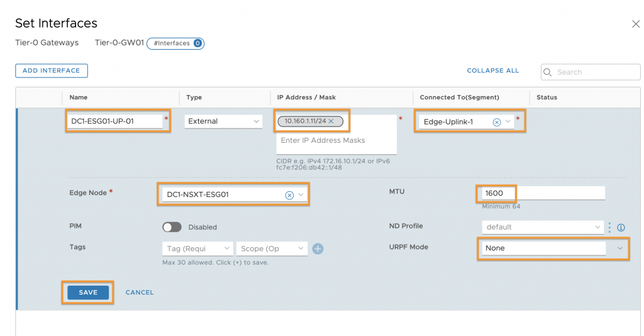Close the Set Interfaces dialog
644x336 pixels.
[635, 25]
